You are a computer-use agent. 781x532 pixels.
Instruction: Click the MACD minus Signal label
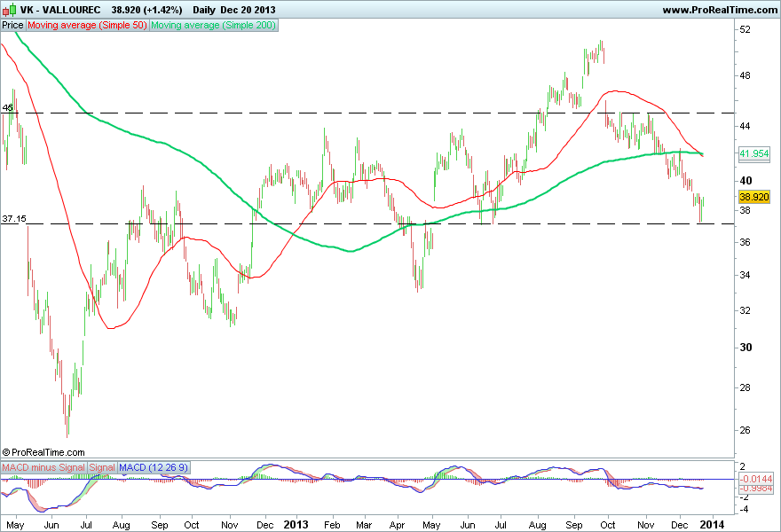[x=43, y=467]
